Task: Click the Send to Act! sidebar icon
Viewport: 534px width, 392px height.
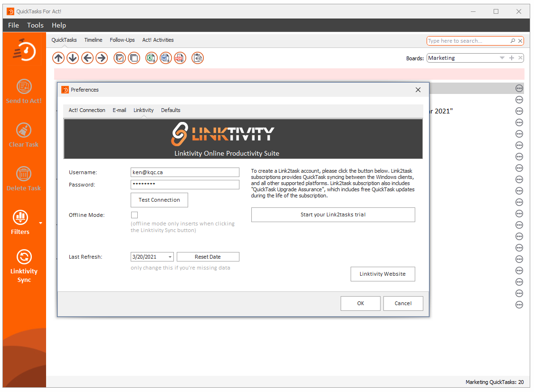Action: 24,91
